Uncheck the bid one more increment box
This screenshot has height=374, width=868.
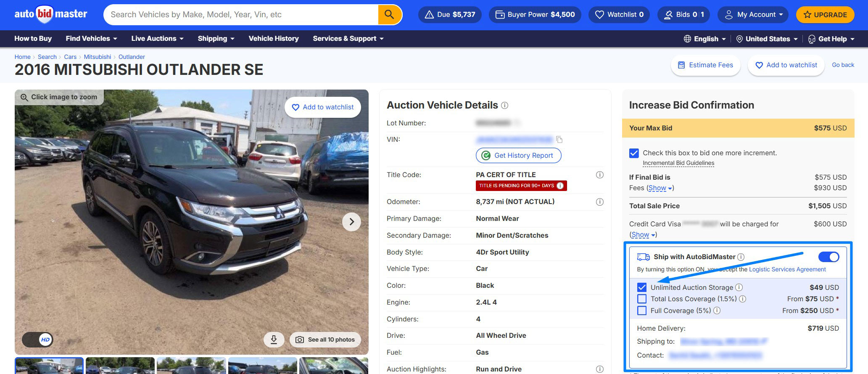coord(634,153)
